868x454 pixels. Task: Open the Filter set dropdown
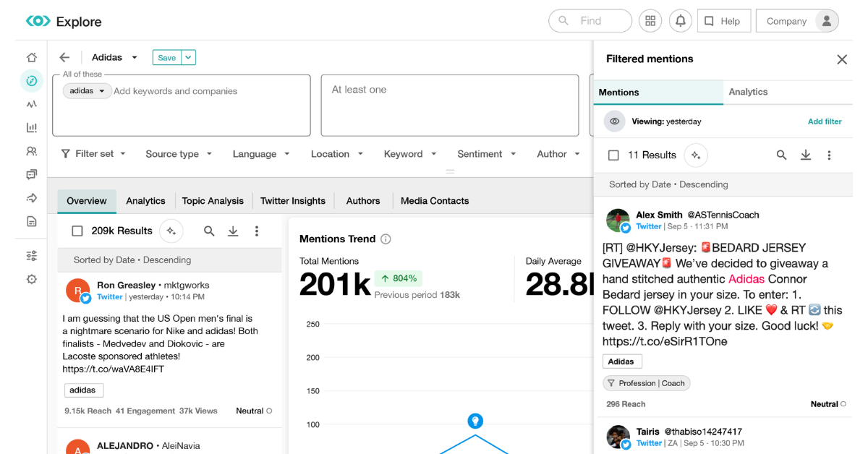[93, 154]
